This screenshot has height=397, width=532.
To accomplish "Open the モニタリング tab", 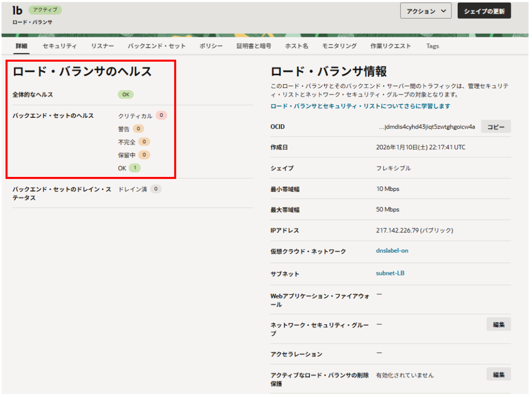I will tap(339, 46).
